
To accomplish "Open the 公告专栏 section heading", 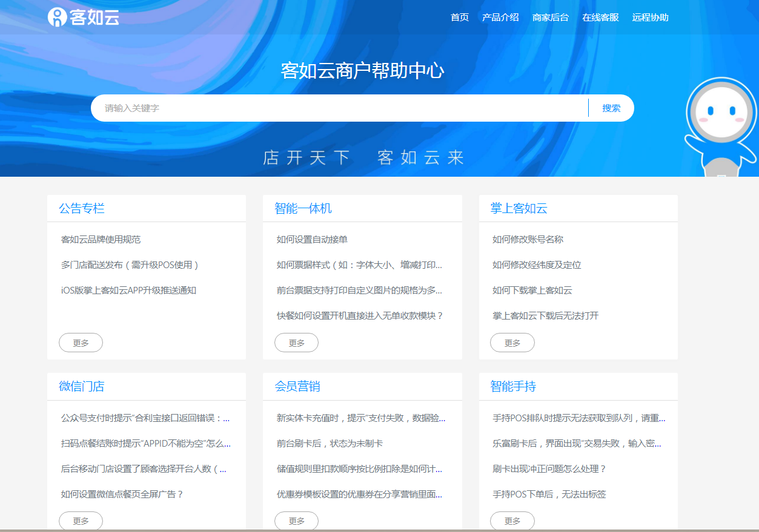I will 82,208.
